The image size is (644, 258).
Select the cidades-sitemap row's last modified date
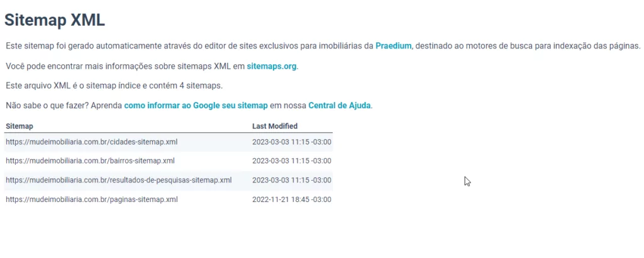[292, 142]
